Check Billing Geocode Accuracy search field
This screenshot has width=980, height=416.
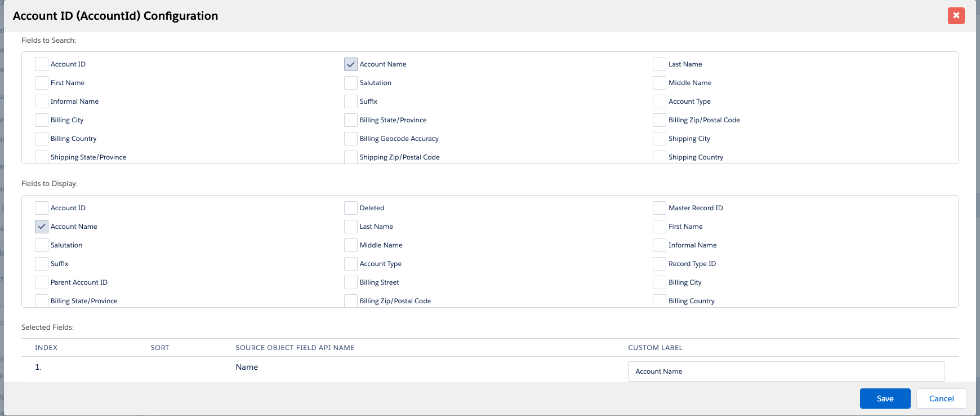click(x=351, y=139)
